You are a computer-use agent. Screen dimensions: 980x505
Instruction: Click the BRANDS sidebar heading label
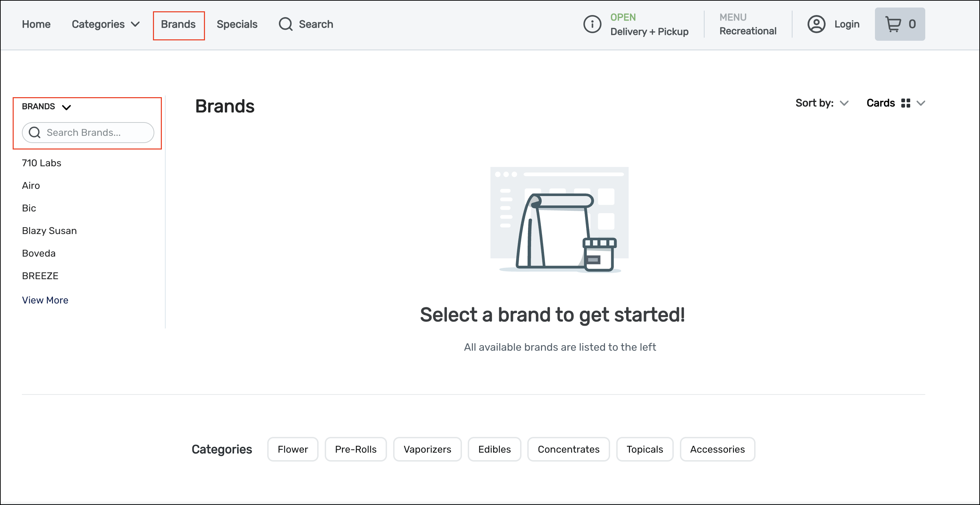coord(38,106)
